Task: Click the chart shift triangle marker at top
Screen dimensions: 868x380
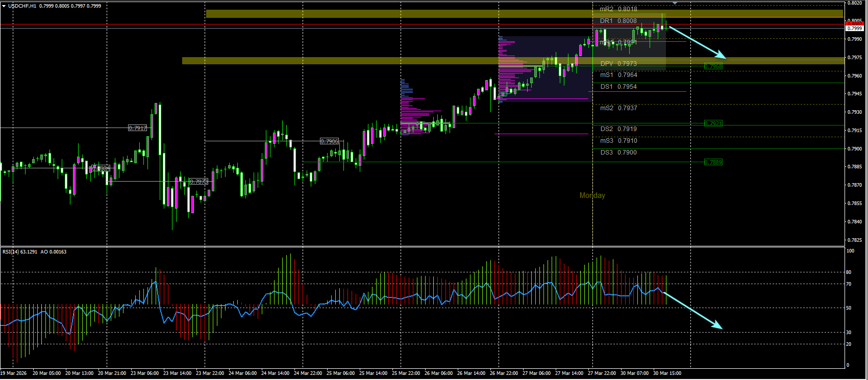Action: [x=675, y=3]
